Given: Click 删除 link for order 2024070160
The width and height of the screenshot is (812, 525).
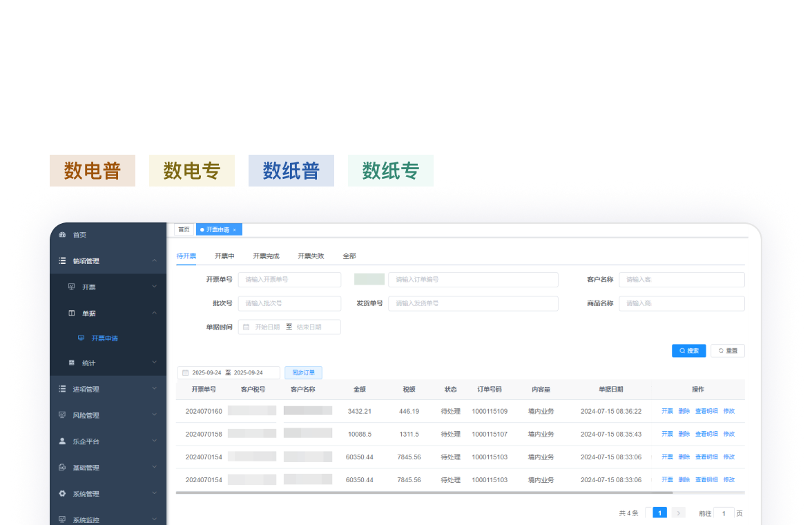Looking at the screenshot, I should [x=684, y=411].
